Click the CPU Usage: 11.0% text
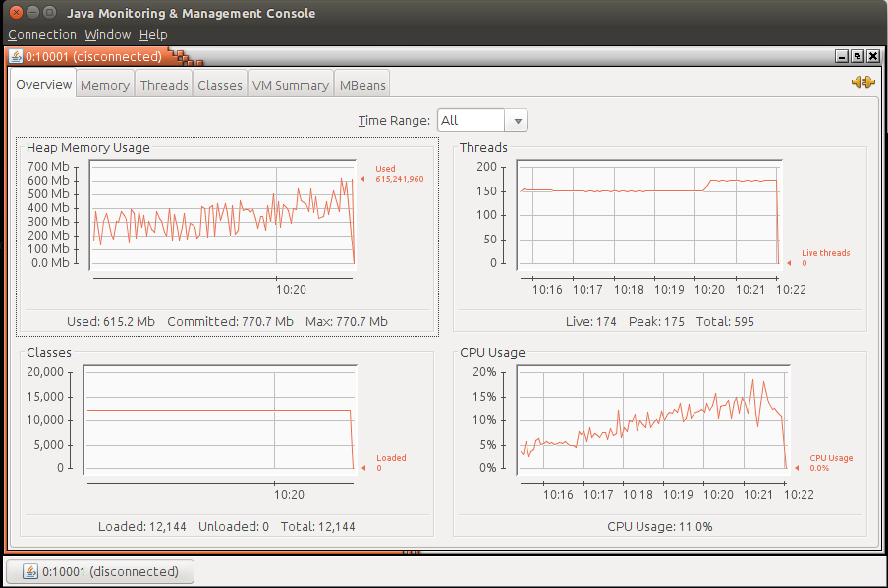Screen dimensions: 888x588 point(660,527)
